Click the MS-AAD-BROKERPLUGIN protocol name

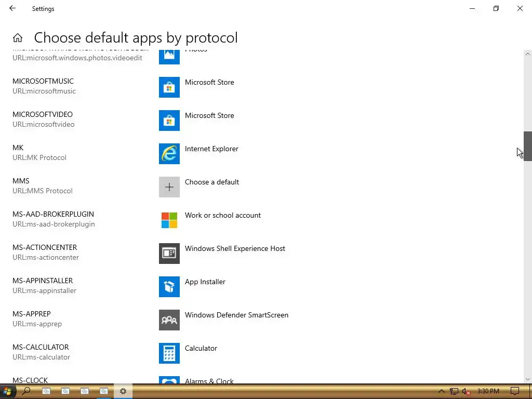[x=54, y=214]
